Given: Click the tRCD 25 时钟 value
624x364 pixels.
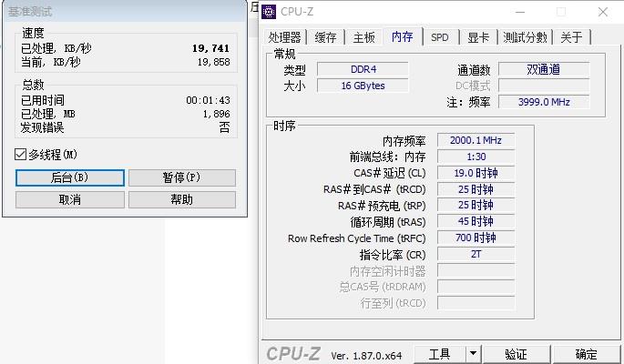Looking at the screenshot, I should click(x=476, y=189).
